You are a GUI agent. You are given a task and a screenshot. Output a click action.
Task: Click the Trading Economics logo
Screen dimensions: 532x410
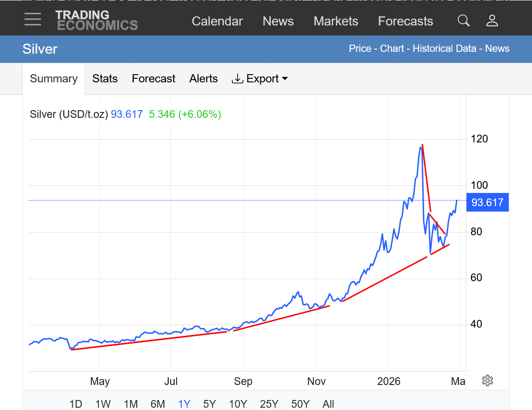click(96, 20)
